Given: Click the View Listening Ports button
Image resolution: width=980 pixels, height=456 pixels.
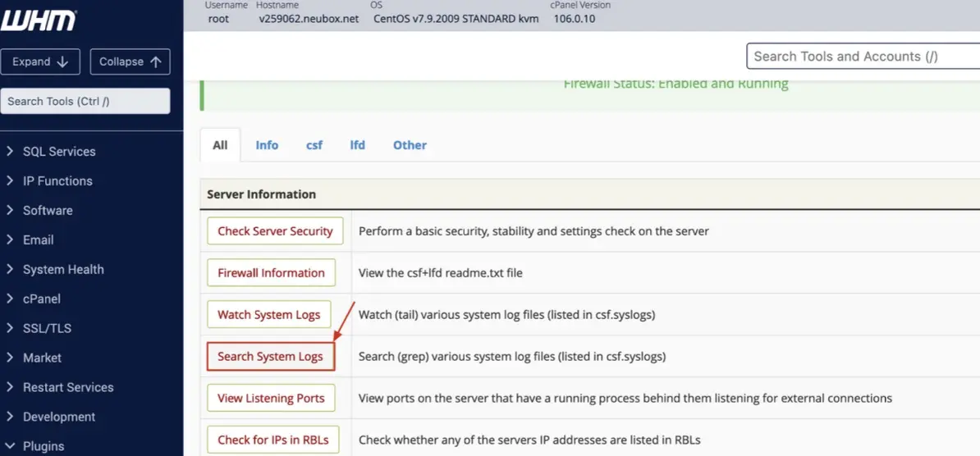Looking at the screenshot, I should [x=271, y=398].
